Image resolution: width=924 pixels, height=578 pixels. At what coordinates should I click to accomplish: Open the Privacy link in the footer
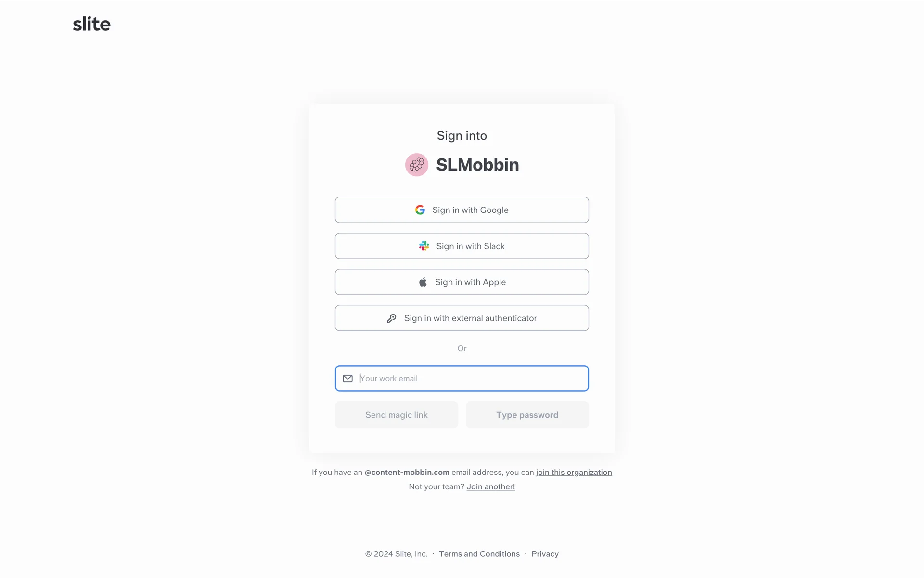click(545, 554)
